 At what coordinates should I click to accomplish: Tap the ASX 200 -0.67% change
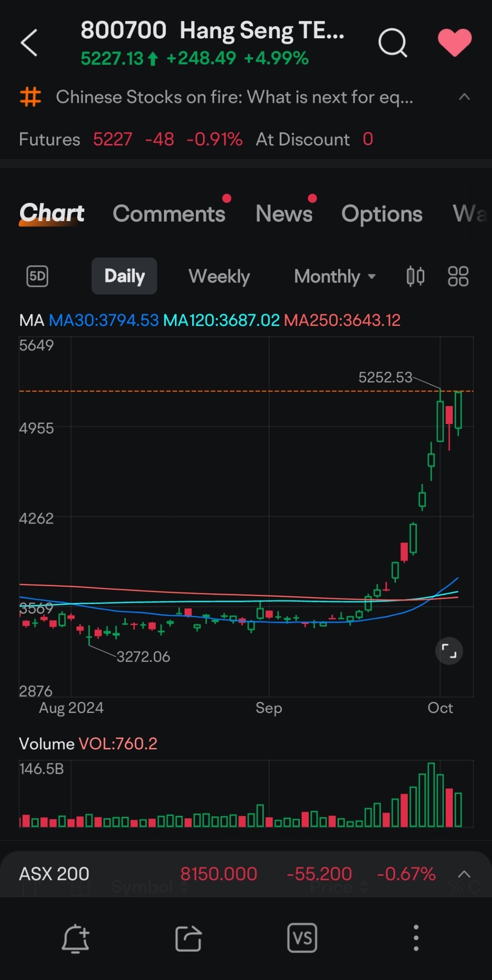point(406,874)
